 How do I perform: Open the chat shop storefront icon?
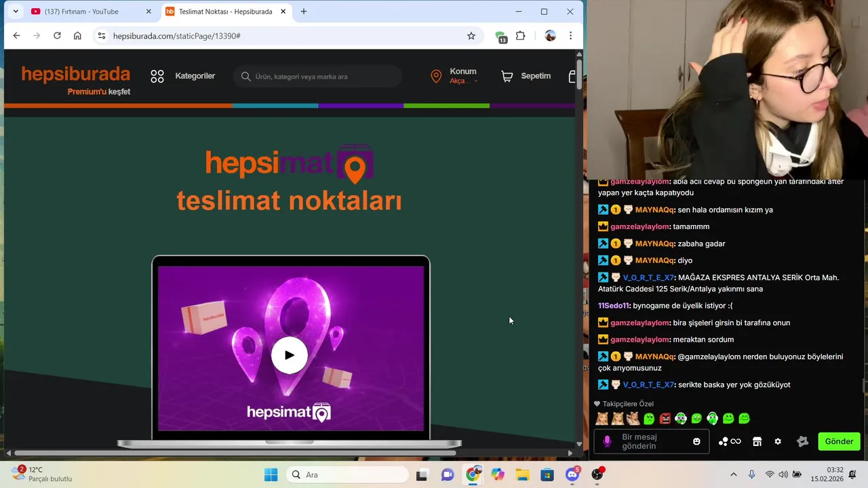pos(757,442)
